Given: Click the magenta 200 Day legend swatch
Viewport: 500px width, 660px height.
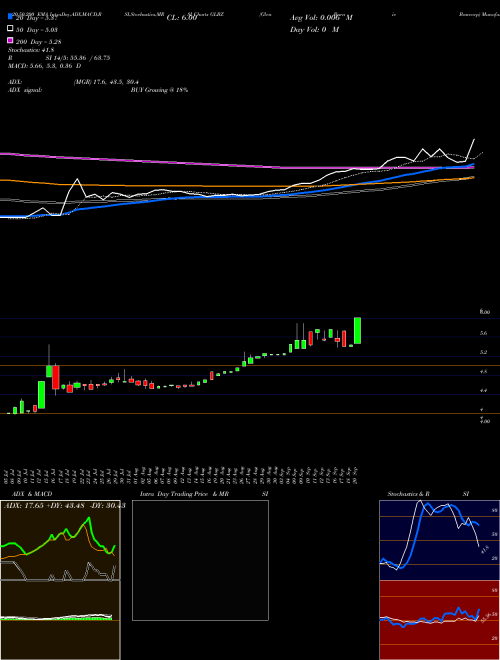Looking at the screenshot, I should coord(11,40).
